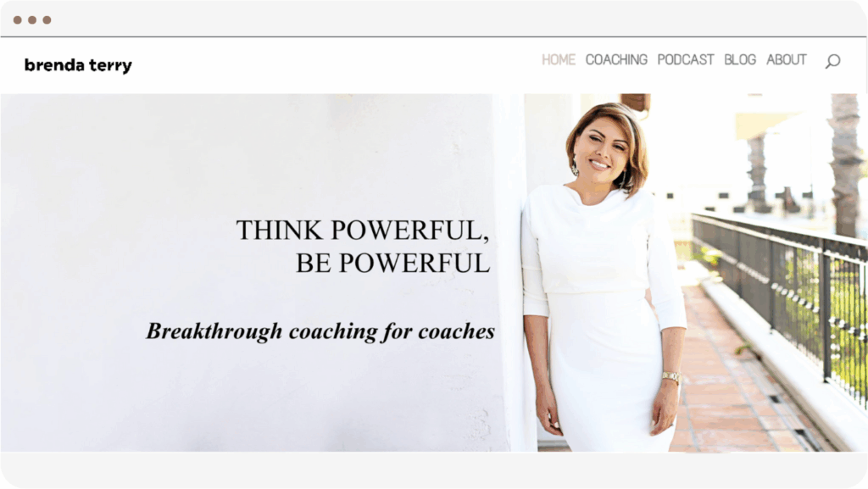This screenshot has height=489, width=868.
Task: Click the first brown window dot
Action: tap(18, 19)
